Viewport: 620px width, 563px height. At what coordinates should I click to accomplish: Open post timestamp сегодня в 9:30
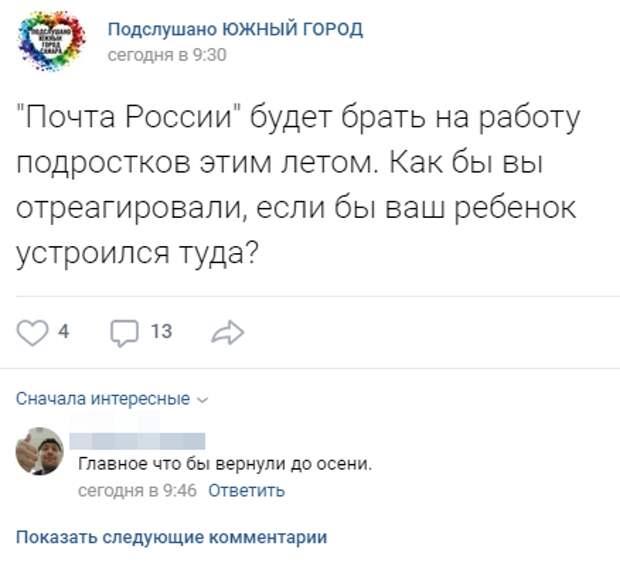(167, 55)
